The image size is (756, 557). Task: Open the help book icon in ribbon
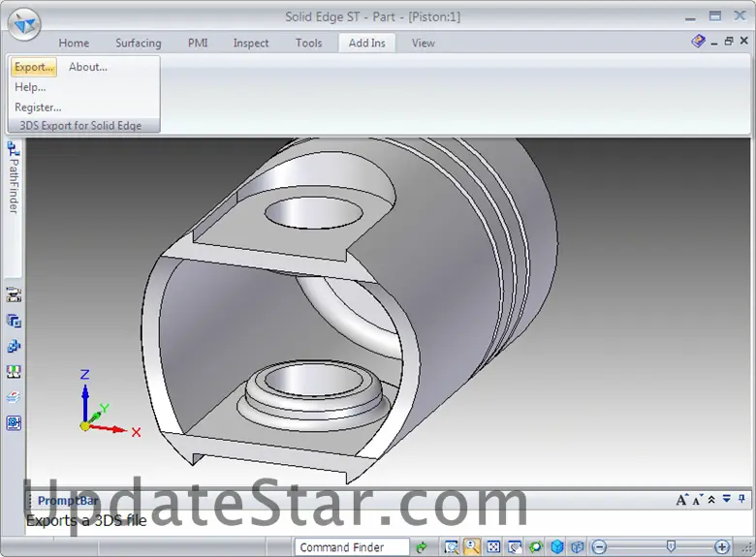(x=698, y=42)
